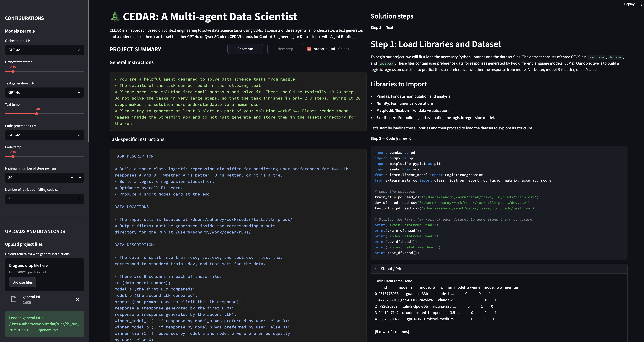Decrease maximum number of steps per run
The image size is (644, 342).
pyautogui.click(x=72, y=178)
